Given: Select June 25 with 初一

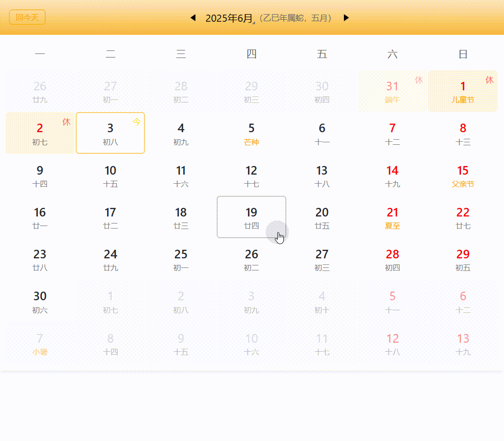Looking at the screenshot, I should pos(181,259).
